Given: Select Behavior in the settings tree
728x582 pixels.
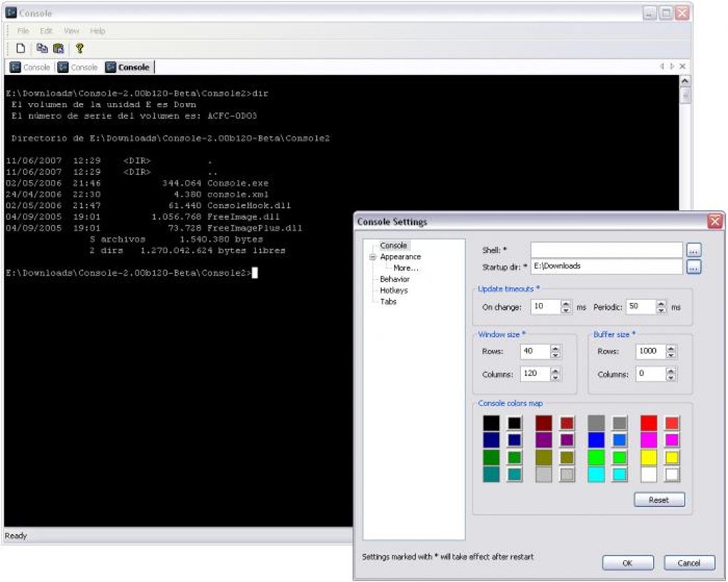Looking at the screenshot, I should [395, 279].
